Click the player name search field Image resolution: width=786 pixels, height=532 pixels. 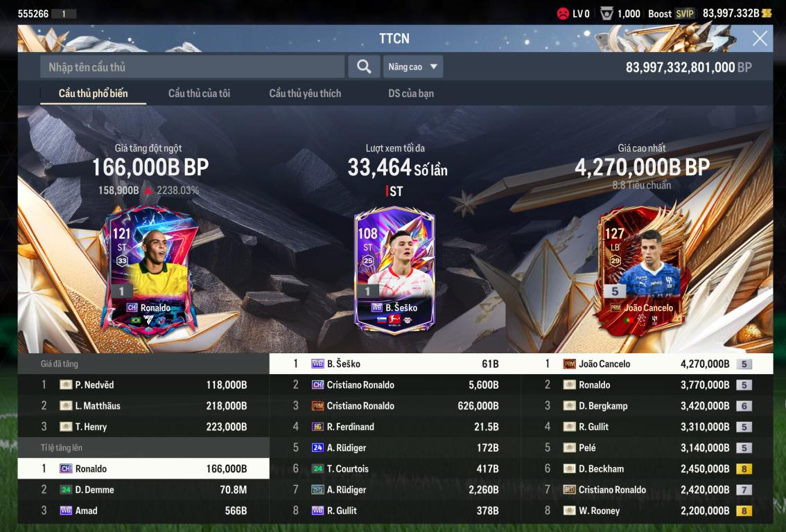click(192, 66)
